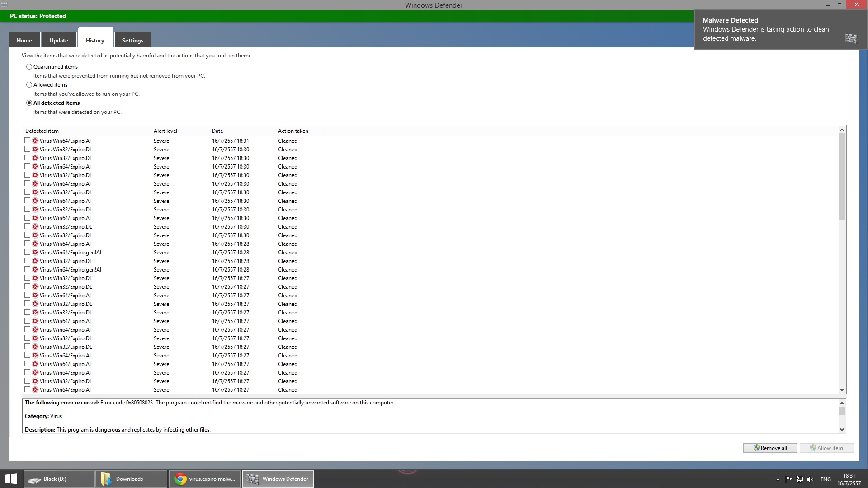Image resolution: width=868 pixels, height=488 pixels.
Task: Click the Windows Defender icon in notification
Action: click(851, 38)
